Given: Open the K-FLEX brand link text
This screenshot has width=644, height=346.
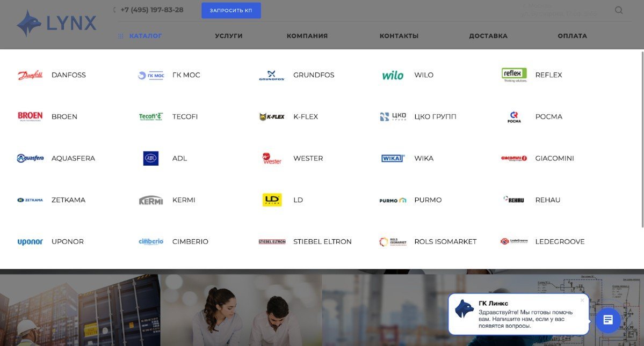Looking at the screenshot, I should click(x=306, y=117).
